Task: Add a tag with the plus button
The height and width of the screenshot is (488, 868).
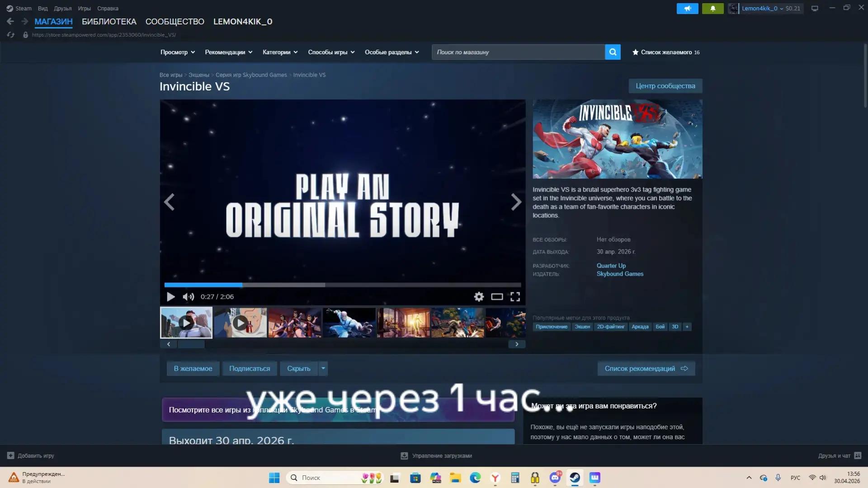Action: click(x=687, y=327)
